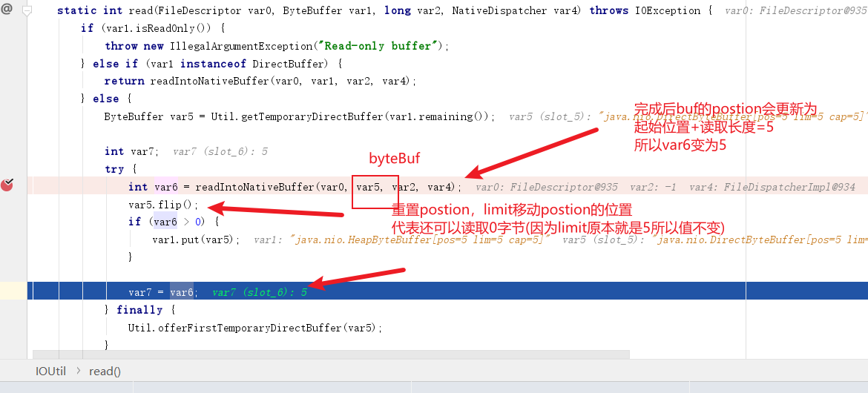Select IOUtil in the breadcrumb bar
This screenshot has width=868, height=393.
tap(51, 371)
